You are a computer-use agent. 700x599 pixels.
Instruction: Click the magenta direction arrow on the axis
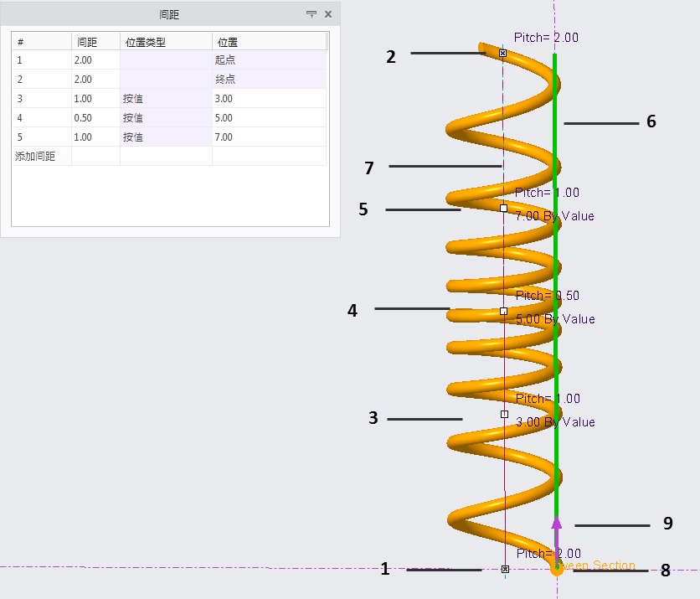pyautogui.click(x=557, y=524)
